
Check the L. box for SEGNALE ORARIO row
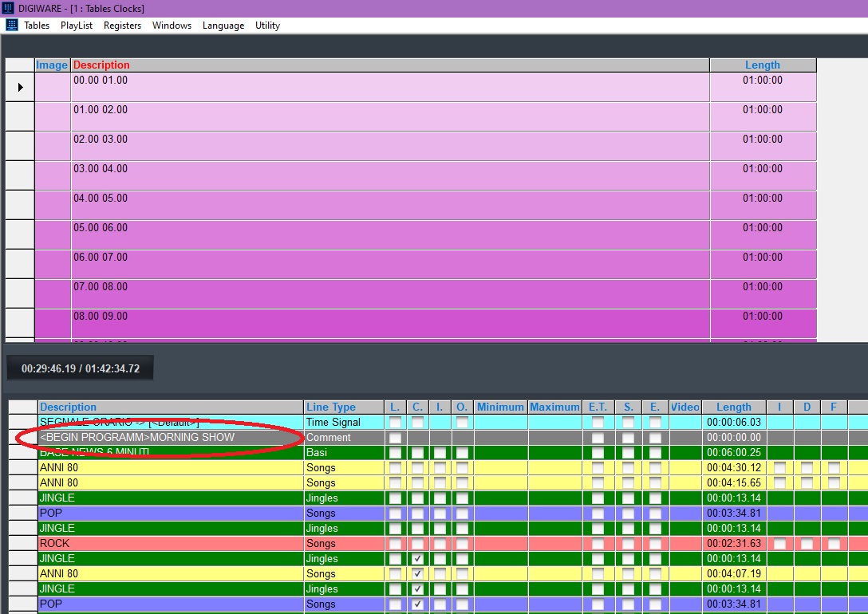click(396, 423)
